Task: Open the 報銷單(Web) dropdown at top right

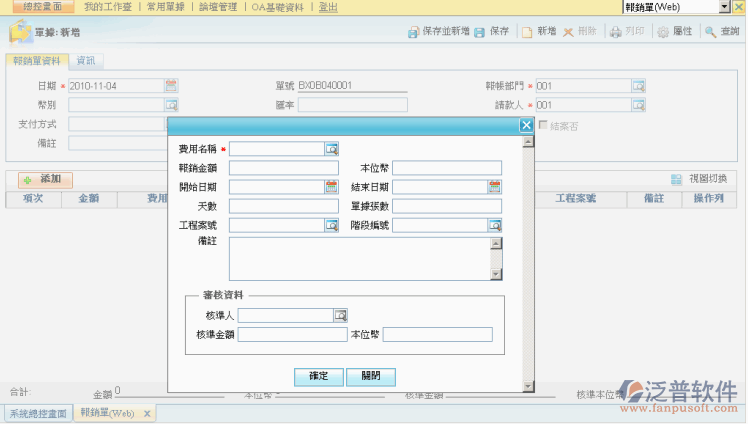Action: pos(725,7)
